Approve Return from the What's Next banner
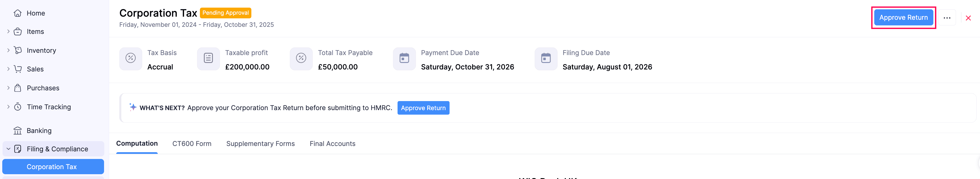 click(x=423, y=108)
